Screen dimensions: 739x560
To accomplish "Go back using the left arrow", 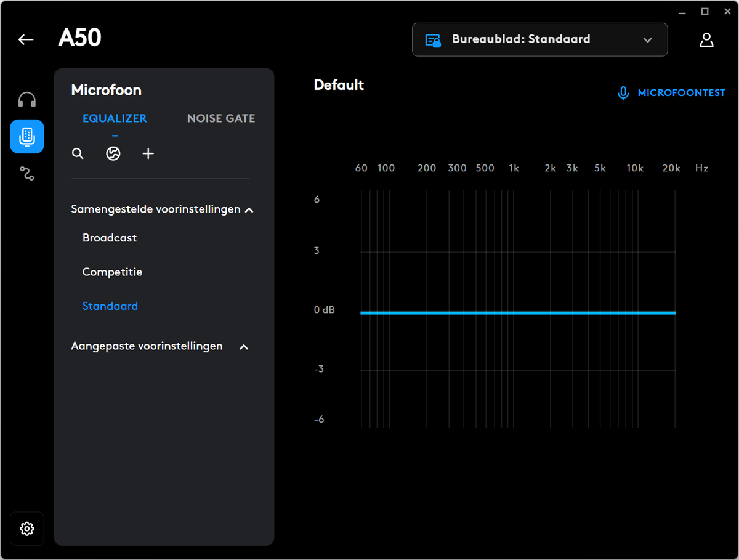I will 26,39.
